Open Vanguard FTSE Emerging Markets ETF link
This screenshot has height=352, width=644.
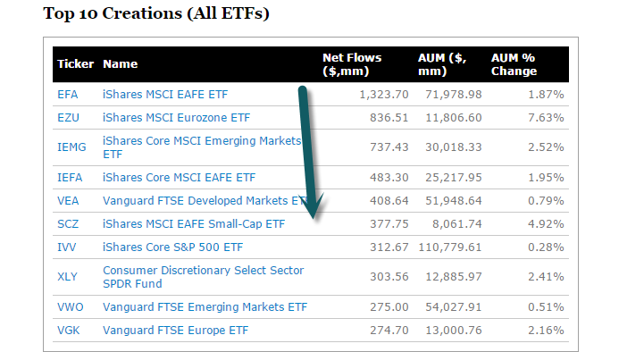(x=205, y=307)
